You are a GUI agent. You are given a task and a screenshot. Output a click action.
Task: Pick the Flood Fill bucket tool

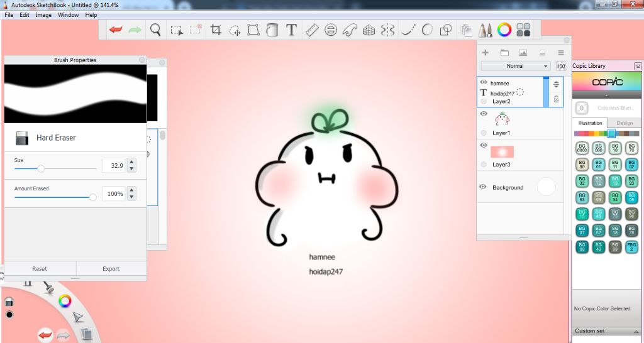click(272, 30)
